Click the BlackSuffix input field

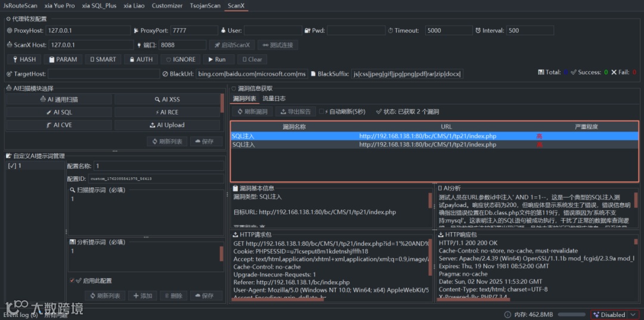407,73
